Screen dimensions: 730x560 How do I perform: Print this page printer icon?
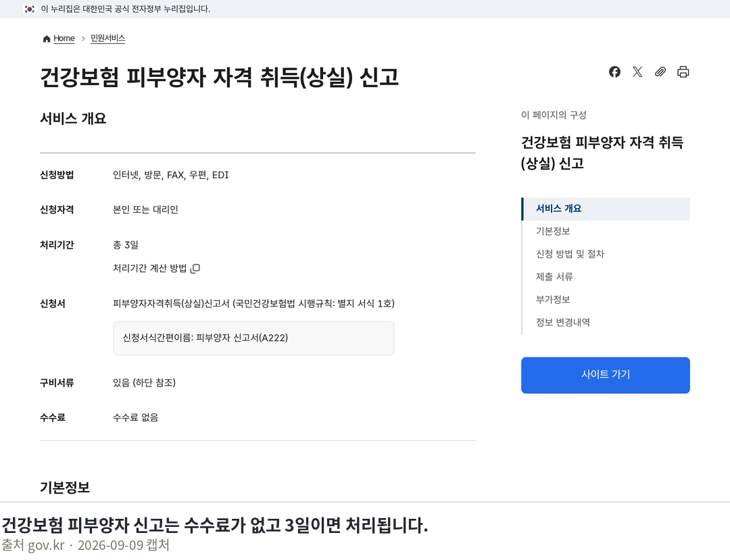[683, 72]
